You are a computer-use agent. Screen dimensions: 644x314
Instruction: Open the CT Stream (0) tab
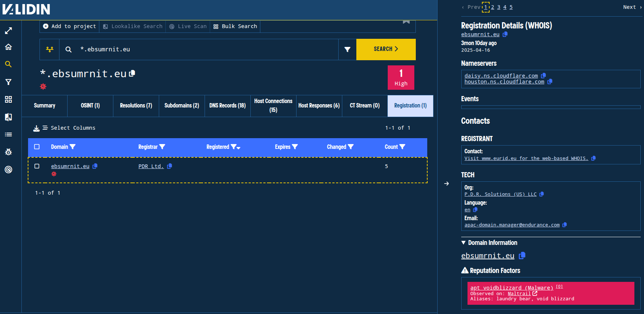(365, 106)
